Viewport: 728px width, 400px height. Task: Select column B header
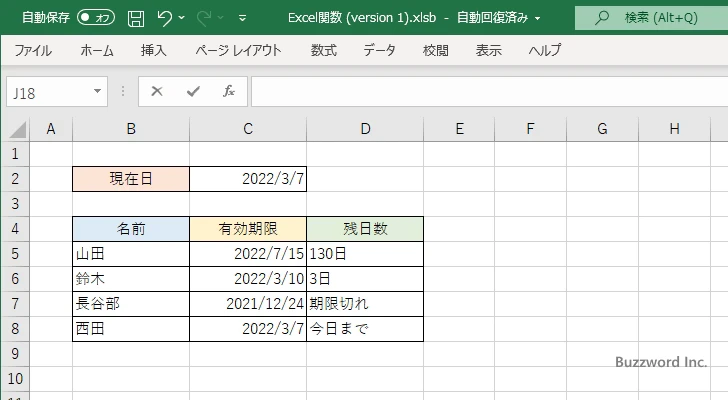(x=131, y=129)
